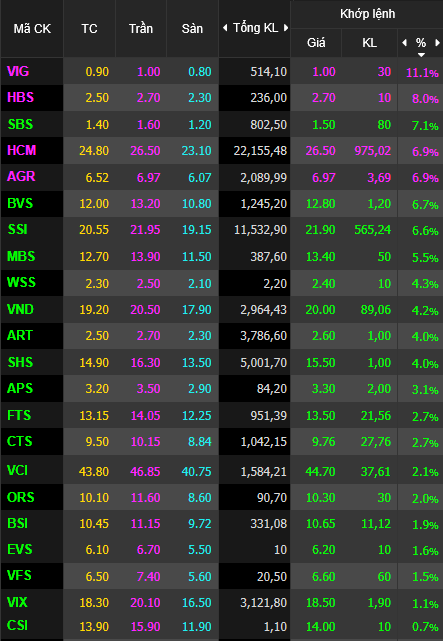Select the Khớp lệnh header group
Screen dimensions: 444x641
click(x=367, y=14)
